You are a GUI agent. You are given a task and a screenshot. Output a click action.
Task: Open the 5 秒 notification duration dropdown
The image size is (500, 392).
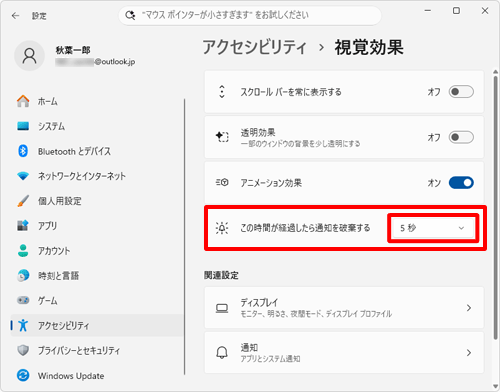click(x=433, y=228)
